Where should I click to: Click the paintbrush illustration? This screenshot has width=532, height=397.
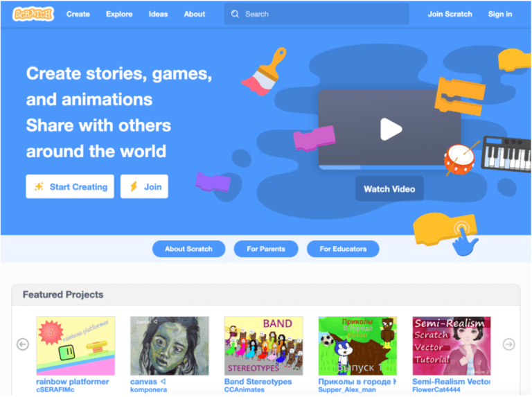[x=265, y=71]
